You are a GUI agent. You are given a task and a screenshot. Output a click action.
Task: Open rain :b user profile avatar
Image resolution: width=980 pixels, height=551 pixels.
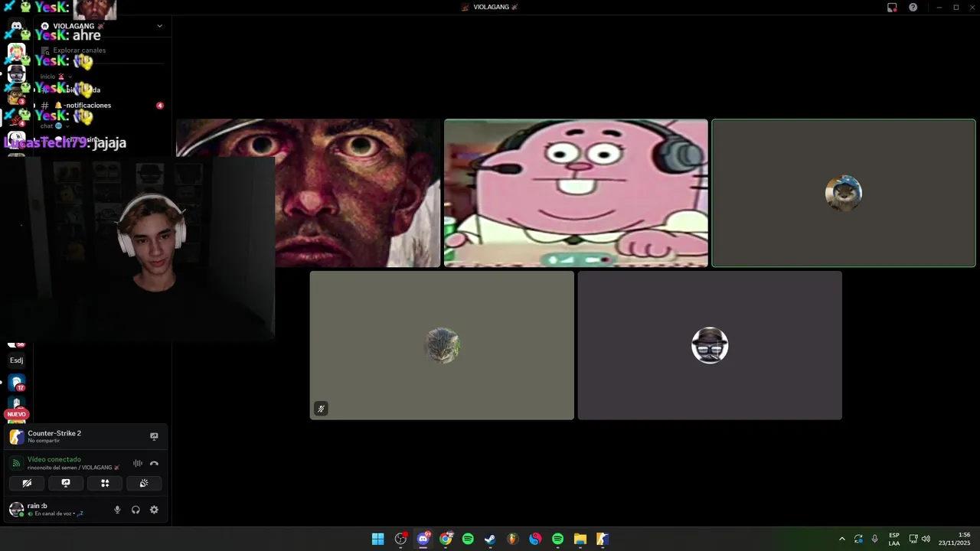pyautogui.click(x=16, y=510)
